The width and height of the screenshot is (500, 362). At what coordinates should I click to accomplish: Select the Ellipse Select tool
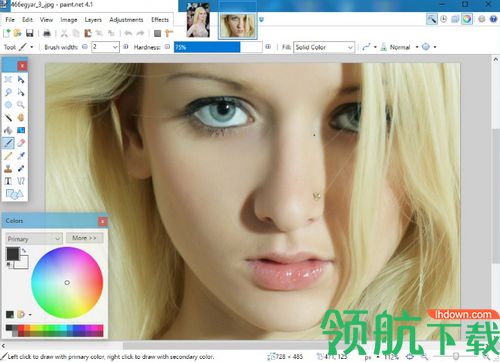tap(8, 105)
